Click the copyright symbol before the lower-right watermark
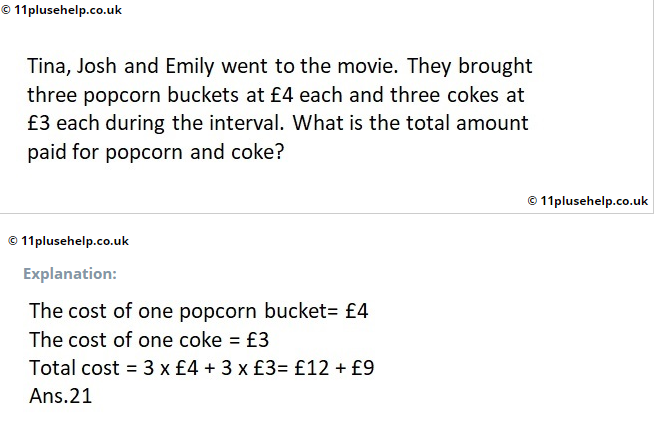This screenshot has height=425, width=657. coord(532,201)
